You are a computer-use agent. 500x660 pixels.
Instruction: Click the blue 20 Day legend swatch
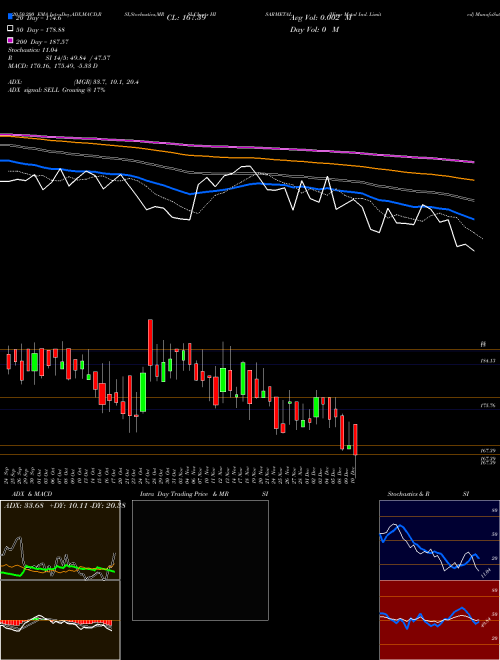[11, 16]
